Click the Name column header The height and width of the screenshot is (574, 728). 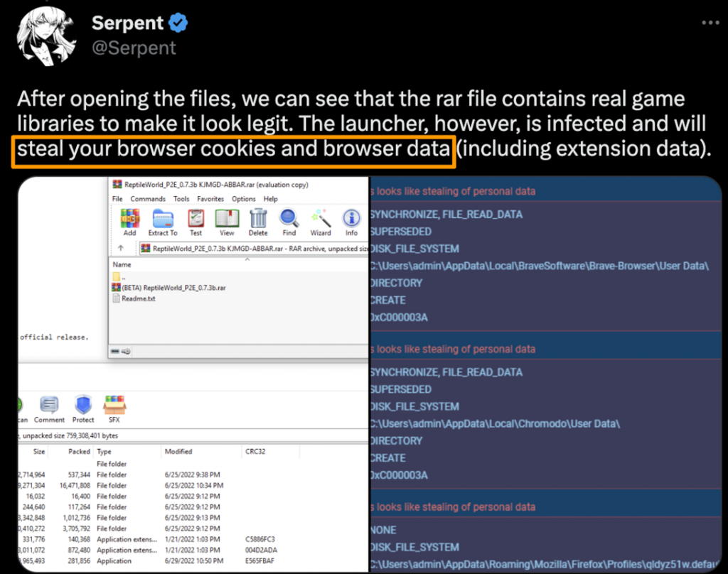click(122, 264)
